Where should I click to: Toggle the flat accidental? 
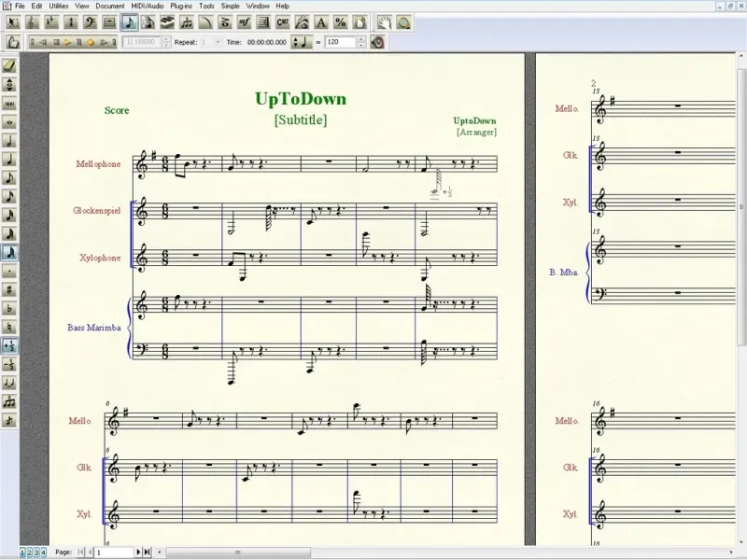[x=9, y=308]
